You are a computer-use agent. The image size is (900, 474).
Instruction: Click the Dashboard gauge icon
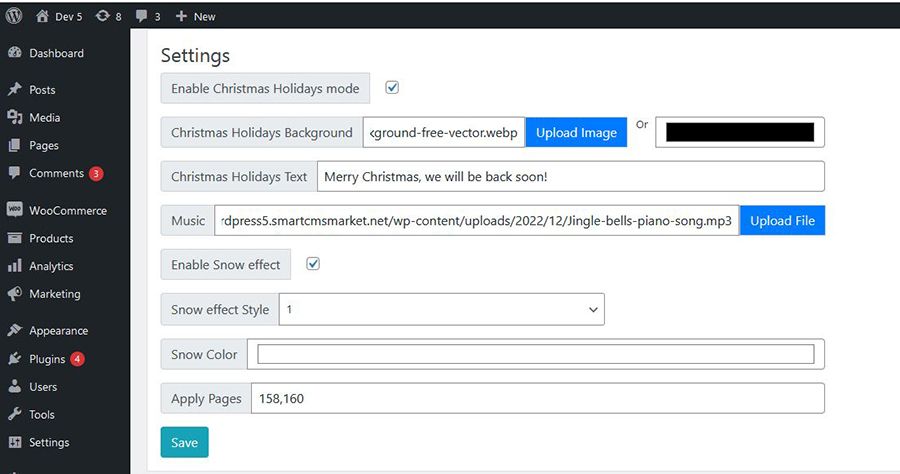[15, 53]
